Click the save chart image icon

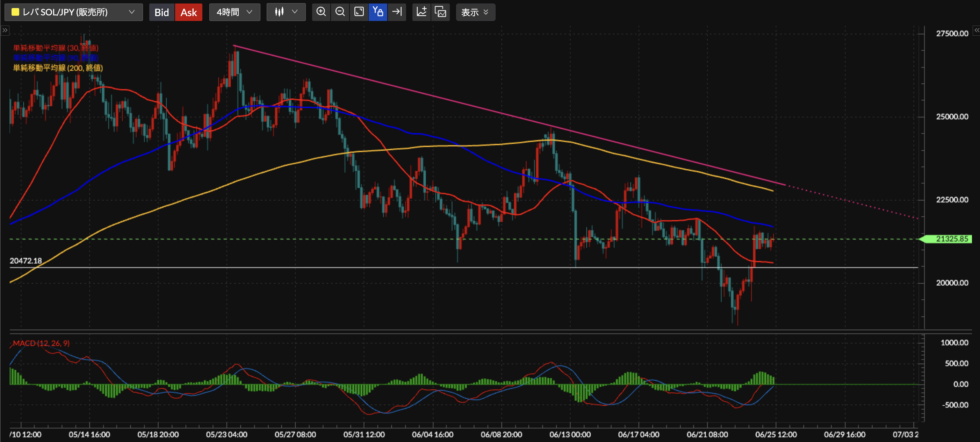[440, 12]
